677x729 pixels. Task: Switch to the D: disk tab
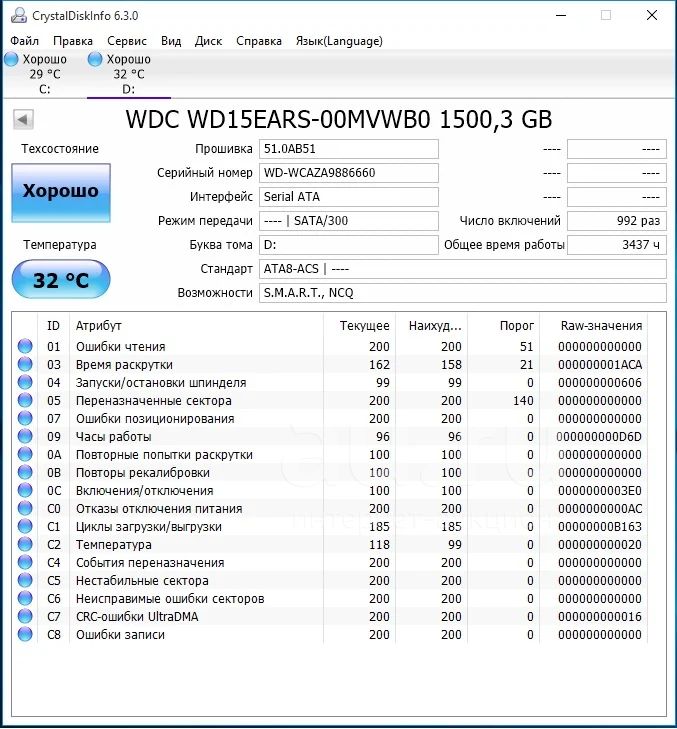(x=129, y=74)
